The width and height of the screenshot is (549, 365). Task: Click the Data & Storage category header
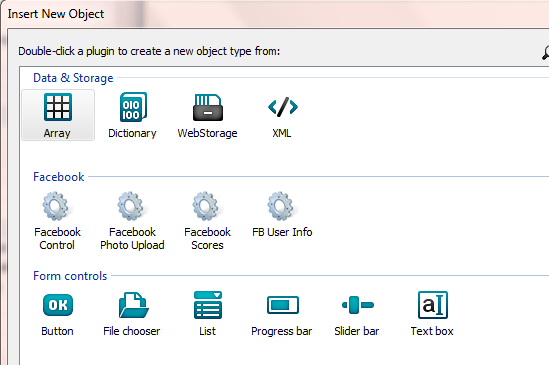click(x=73, y=78)
